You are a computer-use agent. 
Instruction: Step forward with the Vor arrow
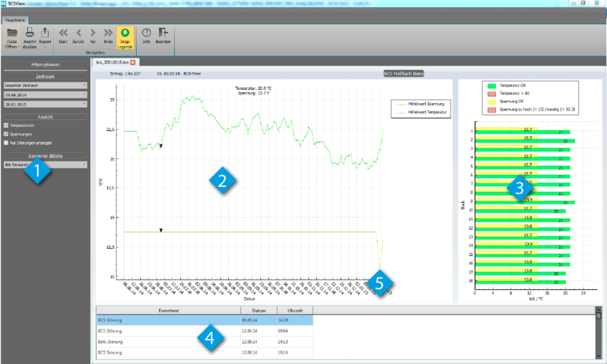(93, 35)
